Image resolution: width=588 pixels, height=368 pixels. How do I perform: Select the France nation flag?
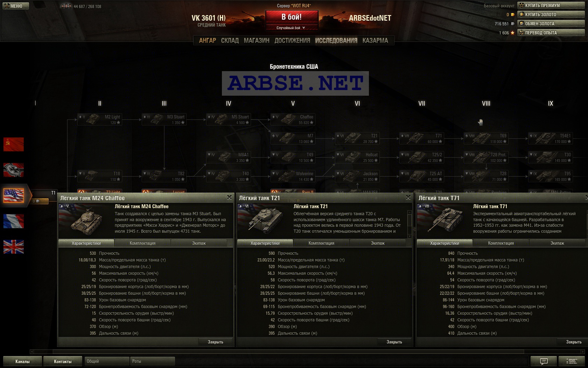point(14,221)
